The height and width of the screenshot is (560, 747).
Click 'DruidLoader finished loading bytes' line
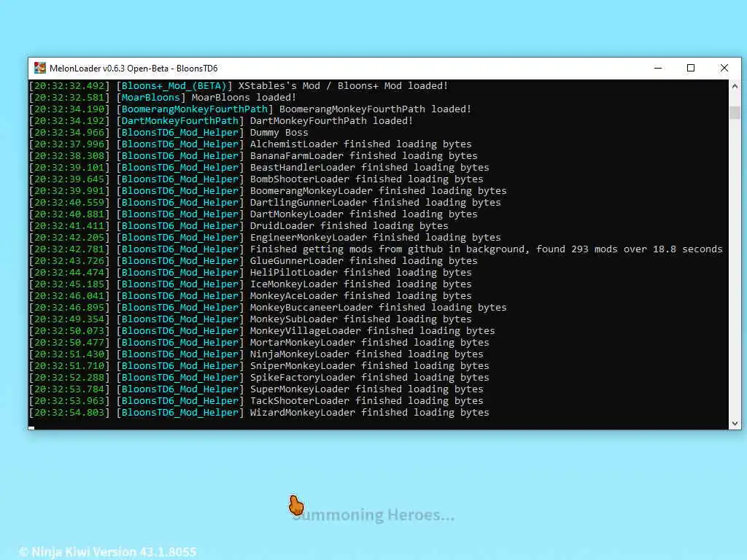pyautogui.click(x=349, y=226)
